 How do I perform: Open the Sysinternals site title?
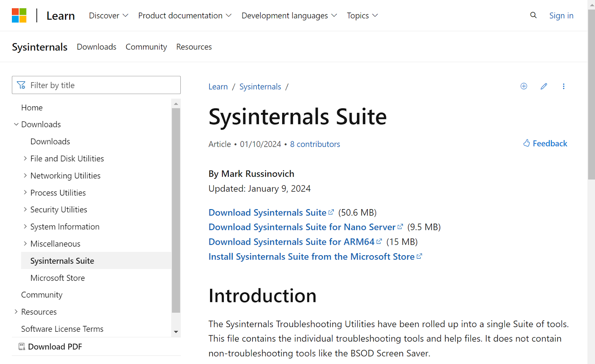39,47
